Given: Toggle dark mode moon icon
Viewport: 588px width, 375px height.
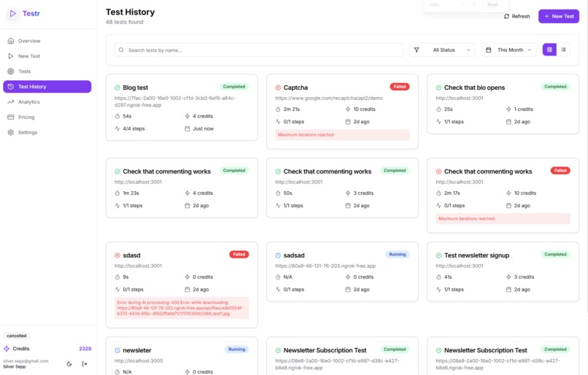Looking at the screenshot, I should coord(69,364).
